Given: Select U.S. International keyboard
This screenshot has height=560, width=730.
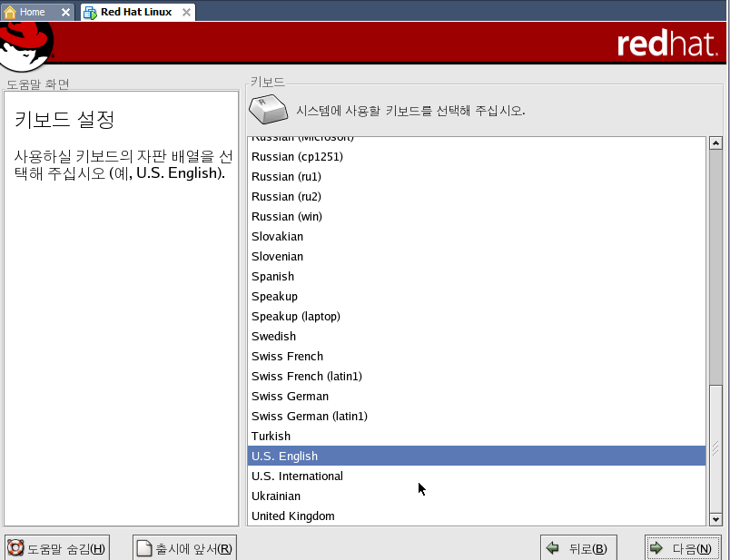Looking at the screenshot, I should coord(477,476).
